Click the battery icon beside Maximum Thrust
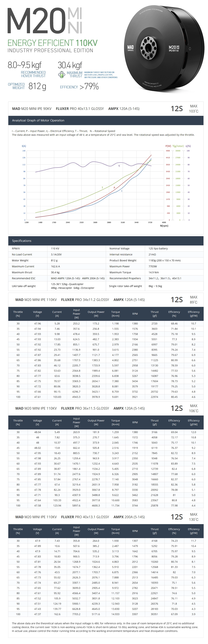Image resolution: width=208 pixels, height=644 pixels. click(x=61, y=74)
